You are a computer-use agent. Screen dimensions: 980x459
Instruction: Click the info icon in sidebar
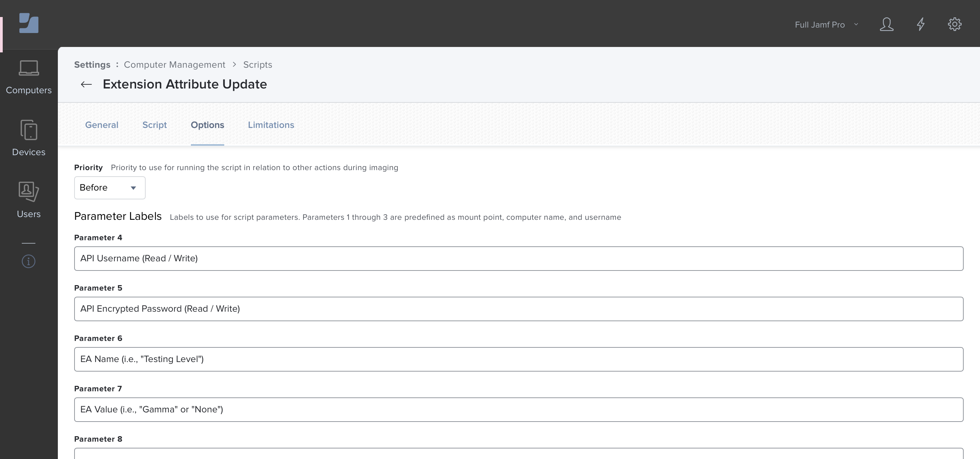[x=29, y=261]
